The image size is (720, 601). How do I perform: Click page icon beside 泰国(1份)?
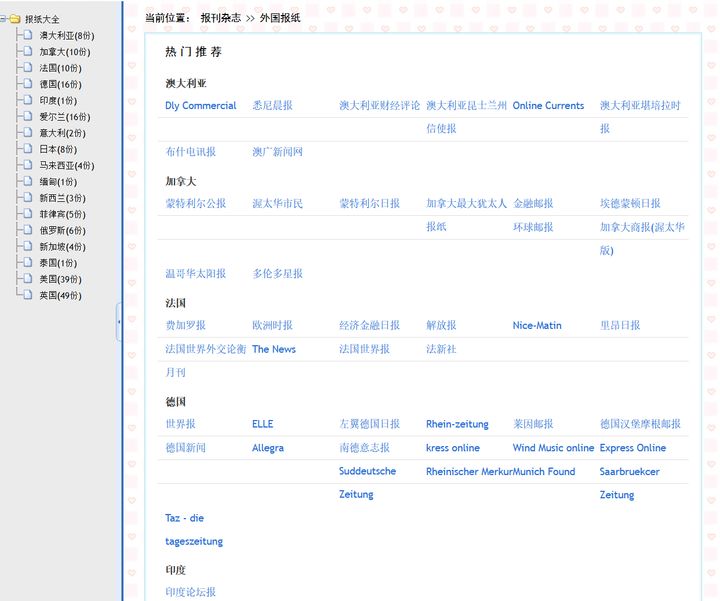click(x=28, y=263)
